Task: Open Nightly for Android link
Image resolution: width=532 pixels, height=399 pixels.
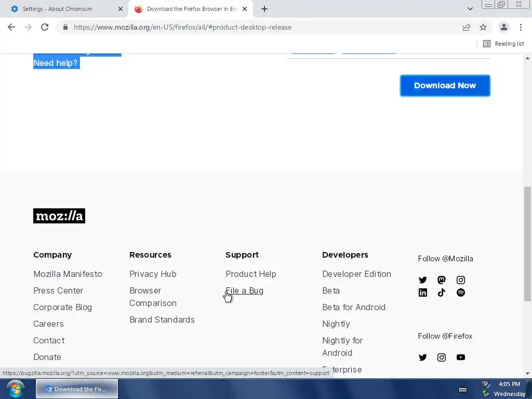Action: (342, 347)
